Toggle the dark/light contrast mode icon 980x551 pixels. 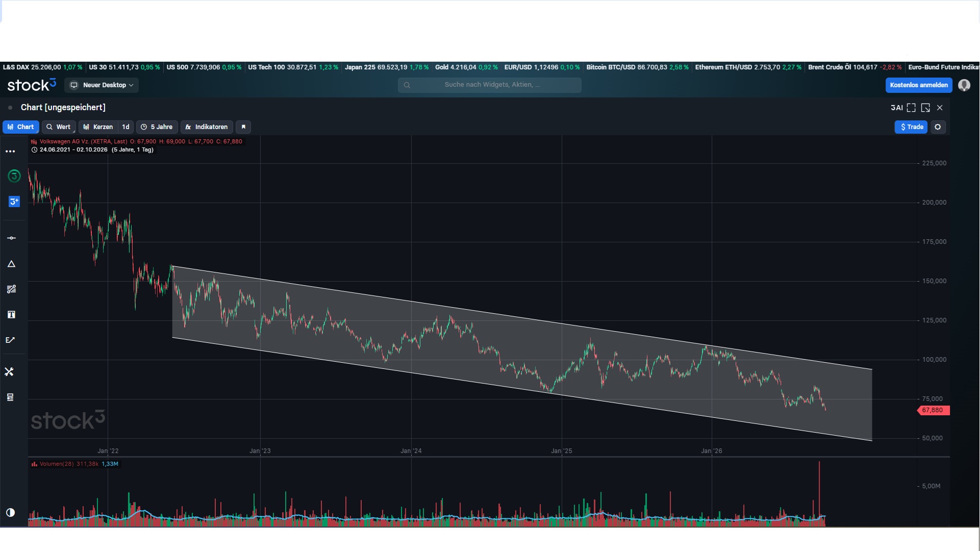click(x=10, y=513)
